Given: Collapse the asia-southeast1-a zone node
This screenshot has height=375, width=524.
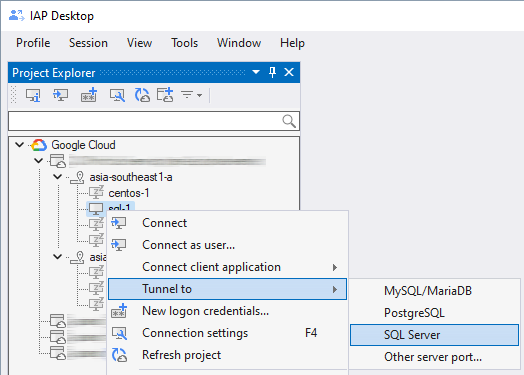Looking at the screenshot, I should [x=58, y=176].
